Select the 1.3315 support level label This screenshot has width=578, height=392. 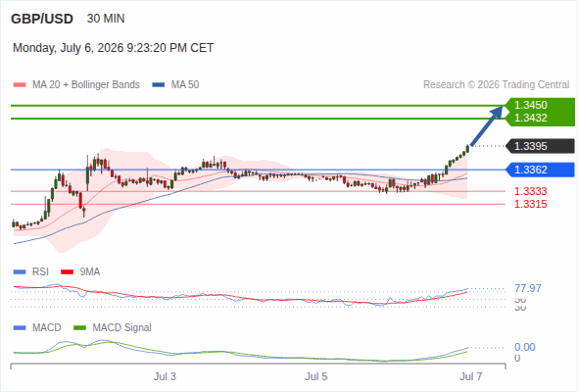[530, 204]
